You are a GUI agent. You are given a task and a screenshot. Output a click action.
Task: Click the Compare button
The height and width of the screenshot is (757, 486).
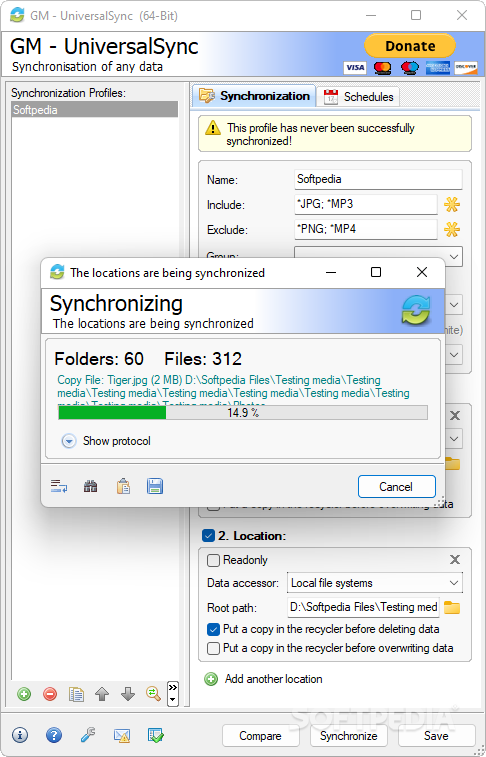tap(260, 736)
